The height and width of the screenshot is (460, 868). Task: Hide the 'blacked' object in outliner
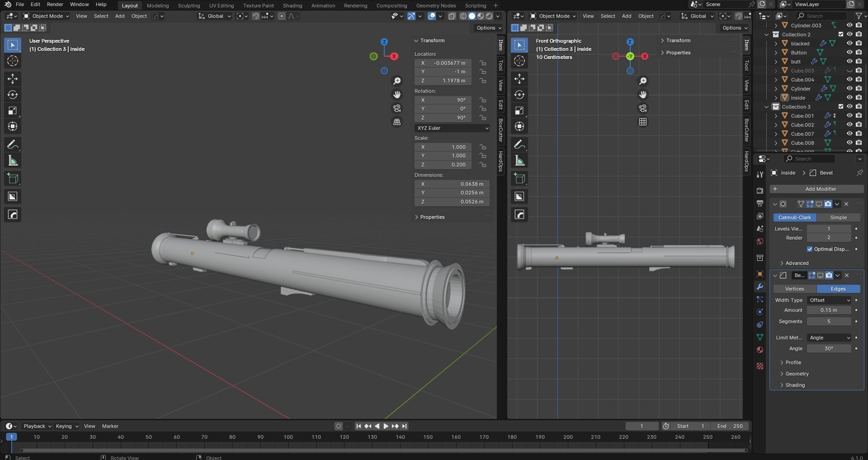point(849,43)
